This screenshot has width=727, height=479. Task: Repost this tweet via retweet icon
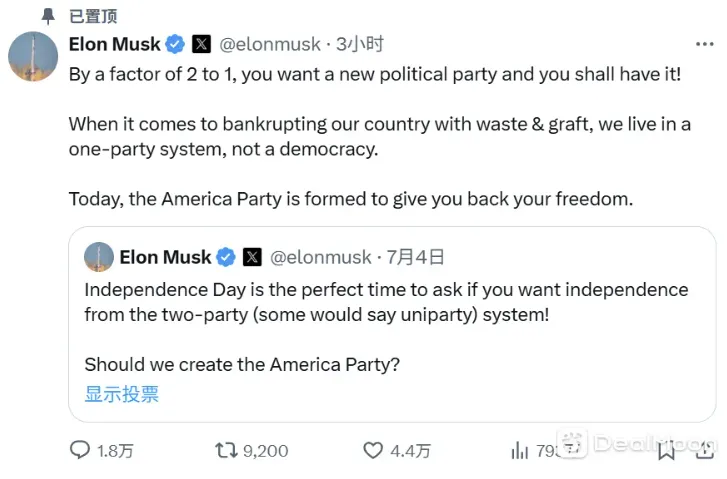227,451
